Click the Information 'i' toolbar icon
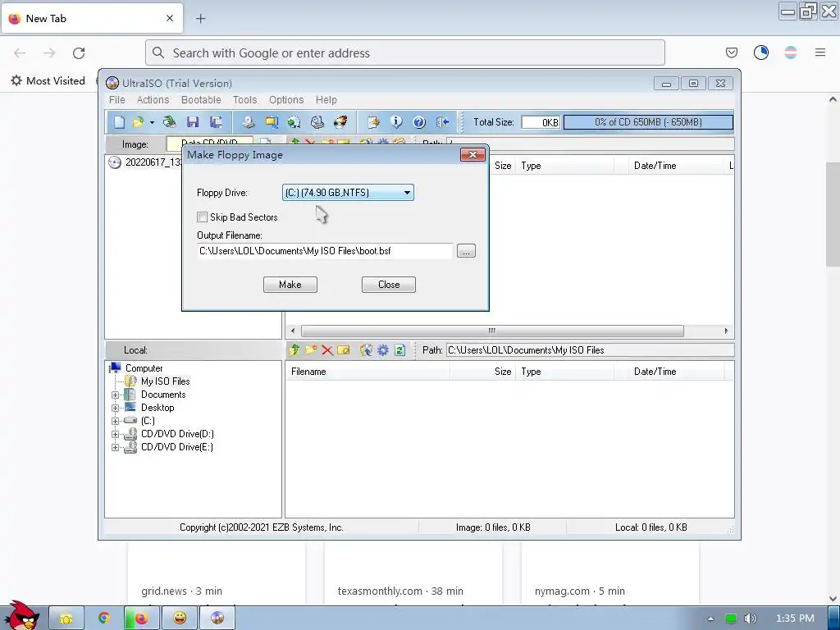The height and width of the screenshot is (630, 840). coord(396,122)
